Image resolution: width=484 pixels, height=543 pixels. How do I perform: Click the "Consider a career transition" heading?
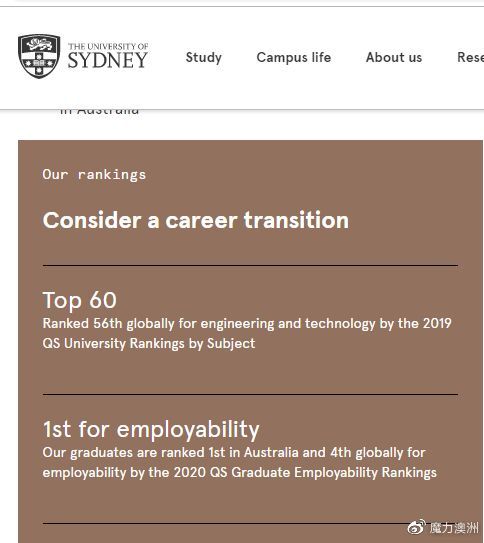196,220
